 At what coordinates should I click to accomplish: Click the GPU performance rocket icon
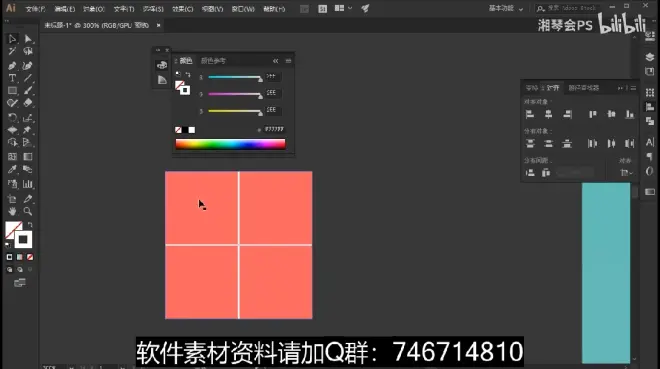pos(365,8)
